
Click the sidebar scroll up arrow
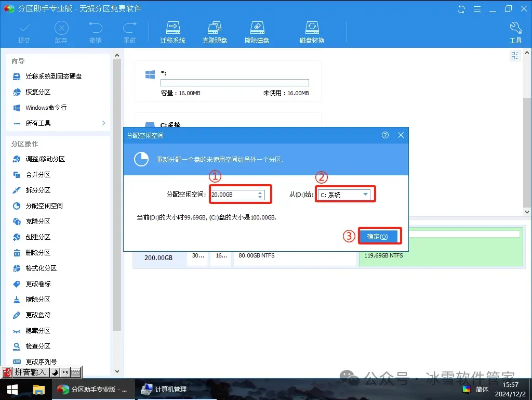tap(117, 55)
